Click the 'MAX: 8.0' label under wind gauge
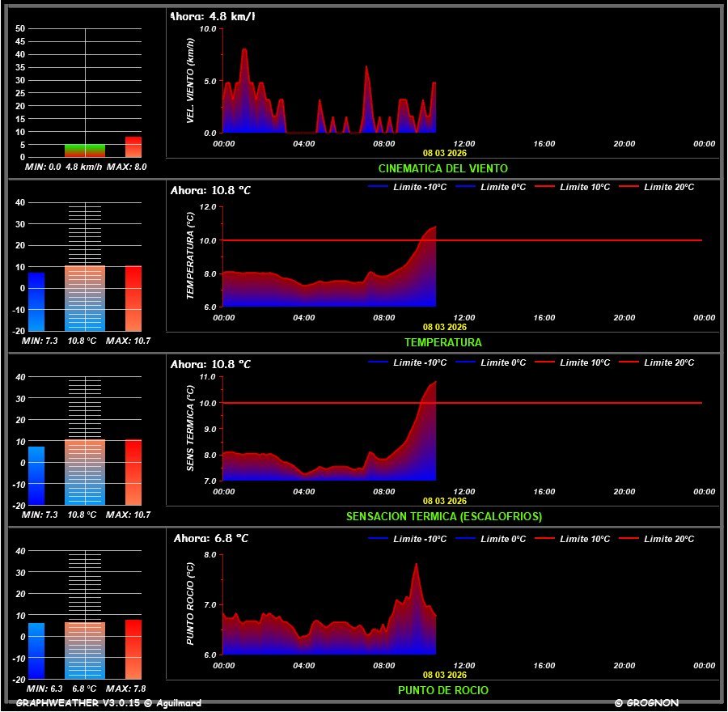 pyautogui.click(x=128, y=167)
